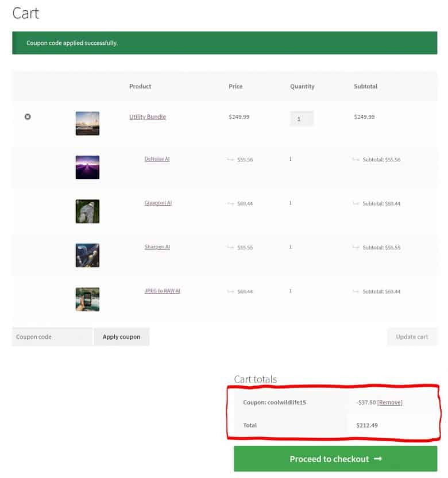Screen dimensions: 448x478
Task: Open the Utility Bundle product link
Action: click(x=148, y=117)
